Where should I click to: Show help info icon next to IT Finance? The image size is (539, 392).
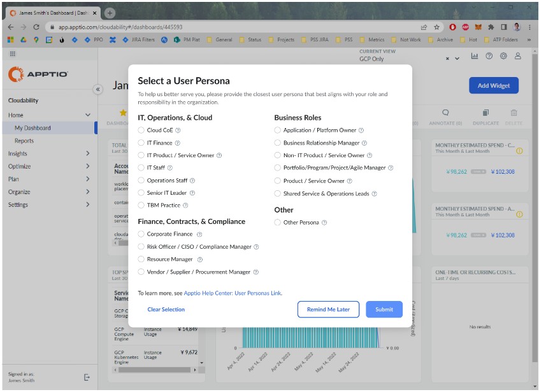[x=177, y=143]
